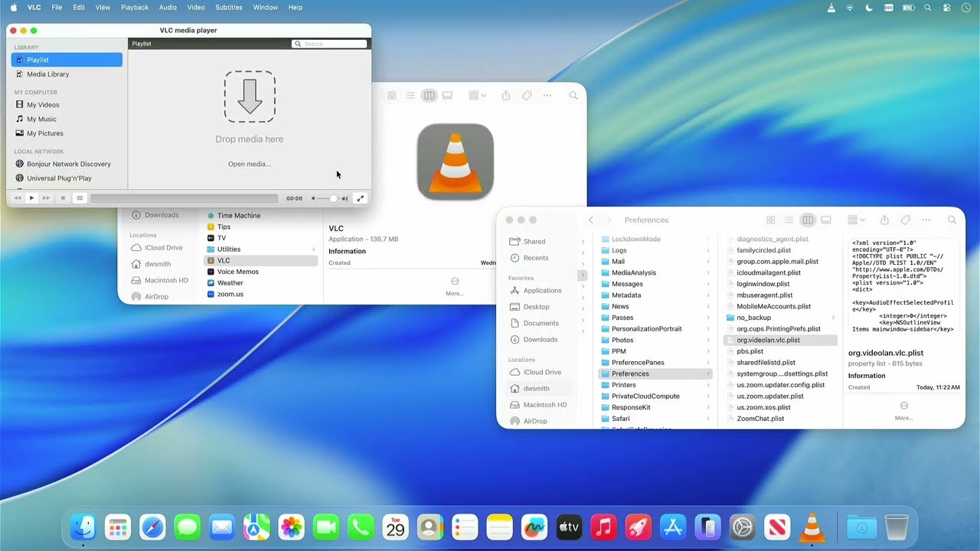Click Share icon in Applications Finder window
980x551 pixels.
tap(505, 96)
